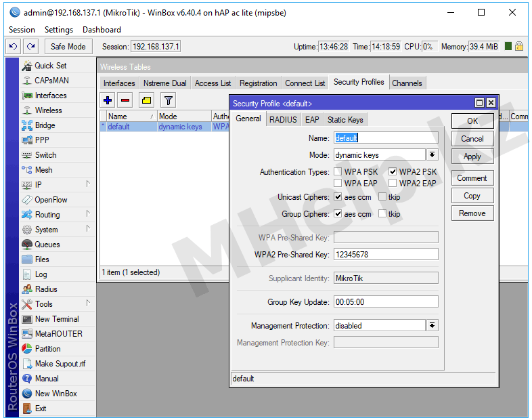
Task: Toggle Safe Mode button
Action: (x=68, y=46)
